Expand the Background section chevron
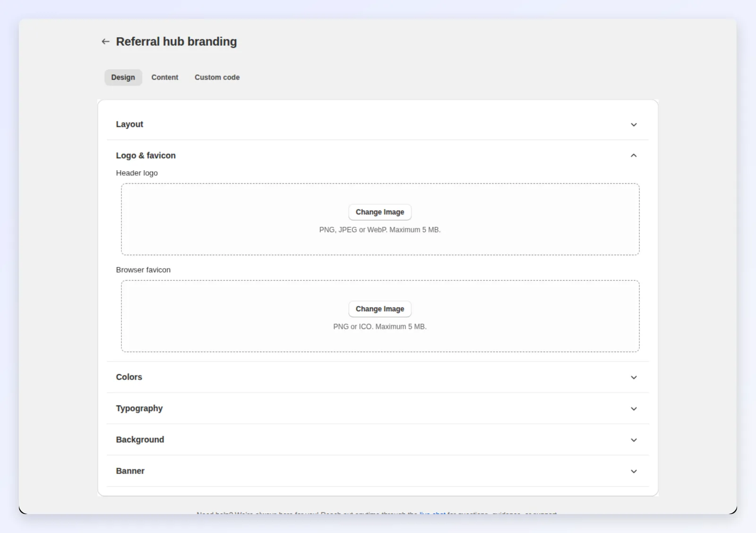Viewport: 756px width, 533px height. 634,440
